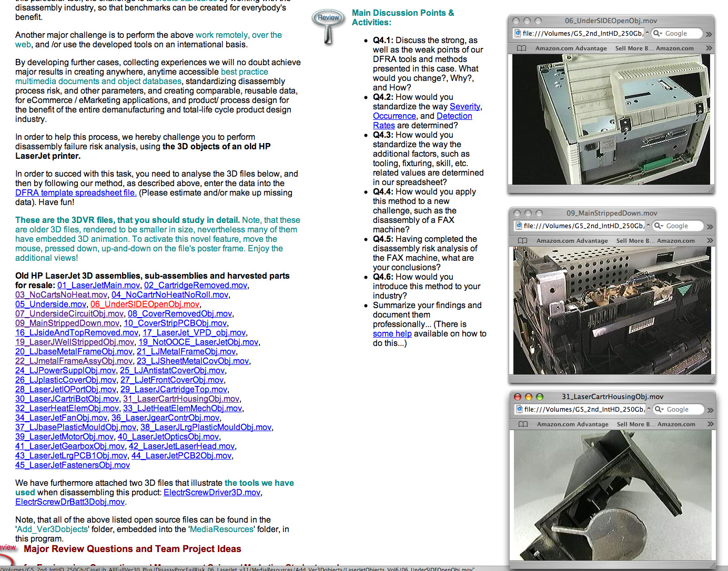
Task: Open bookmarks book icon in 06_UnderSIDEOpenObj.mov window
Action: coord(521,48)
